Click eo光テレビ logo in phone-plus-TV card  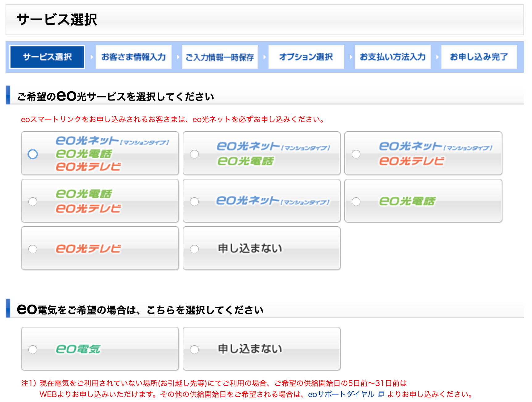pos(88,208)
